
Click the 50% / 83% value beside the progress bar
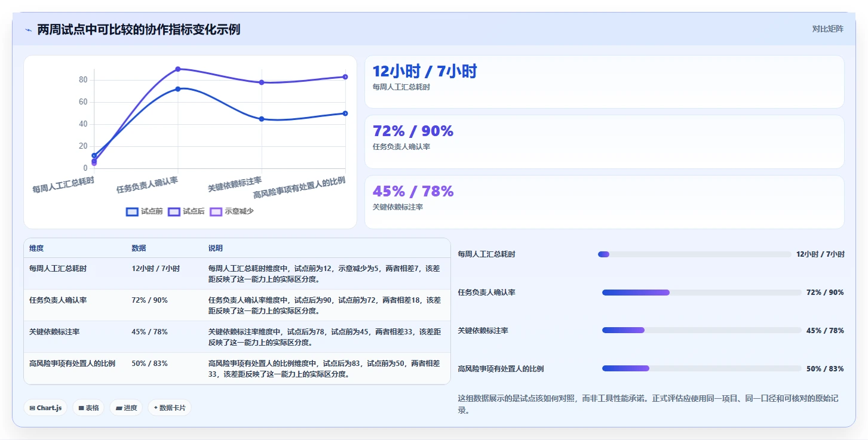pyautogui.click(x=825, y=369)
